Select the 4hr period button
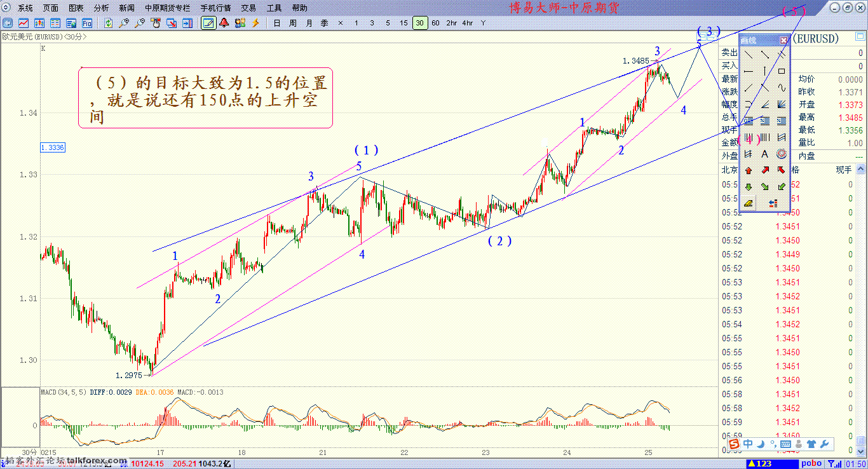This screenshot has height=469, width=868. 468,23
